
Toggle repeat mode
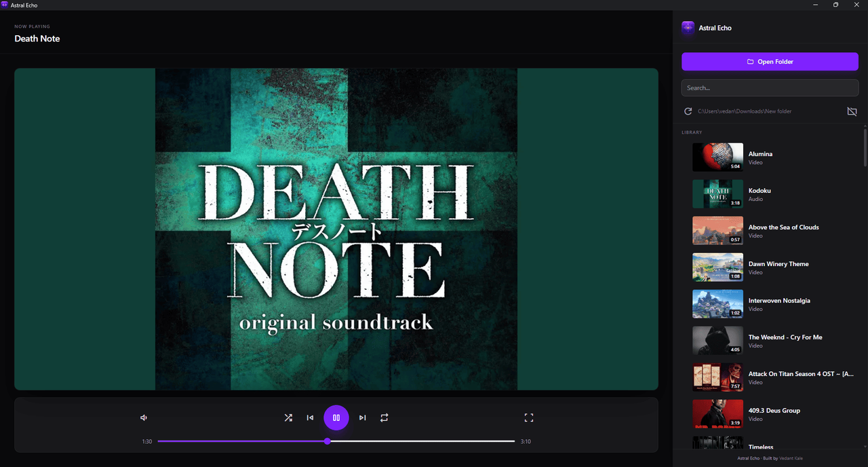coord(384,418)
